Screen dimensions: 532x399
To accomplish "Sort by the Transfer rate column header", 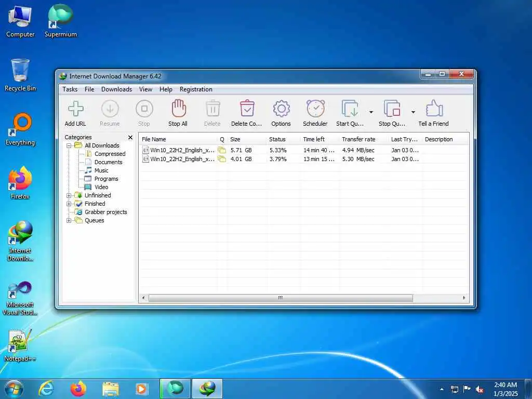I will coord(364,139).
